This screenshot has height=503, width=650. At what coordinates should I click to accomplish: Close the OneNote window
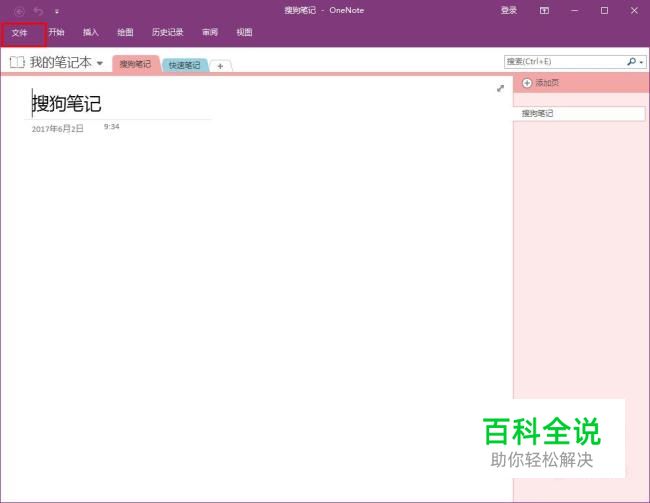pyautogui.click(x=634, y=11)
